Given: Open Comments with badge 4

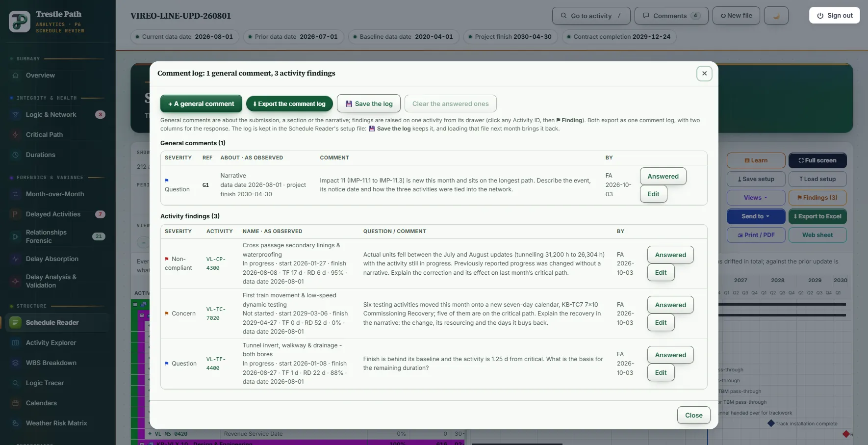Looking at the screenshot, I should pyautogui.click(x=671, y=16).
